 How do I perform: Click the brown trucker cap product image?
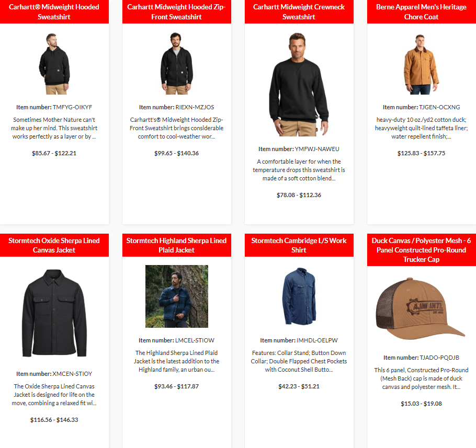pos(421,308)
